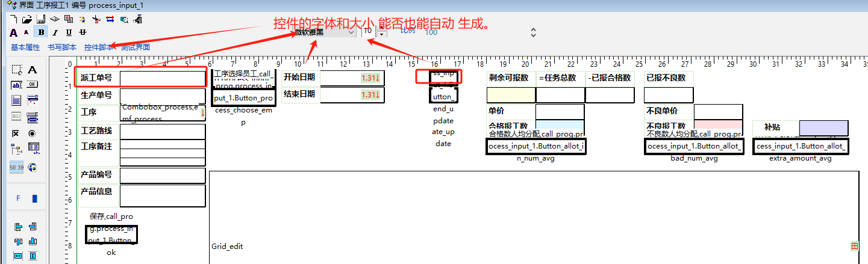Toggle Italic formatting button

pos(55,32)
